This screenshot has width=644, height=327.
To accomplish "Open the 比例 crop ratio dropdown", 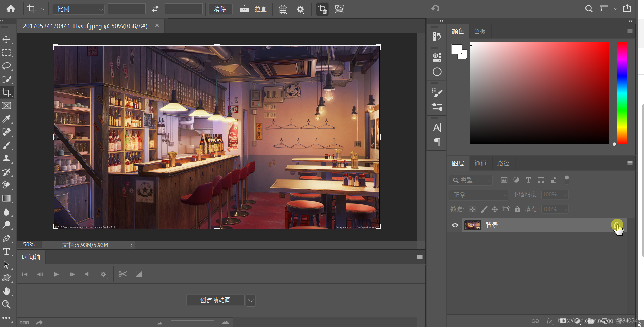I will [x=79, y=9].
